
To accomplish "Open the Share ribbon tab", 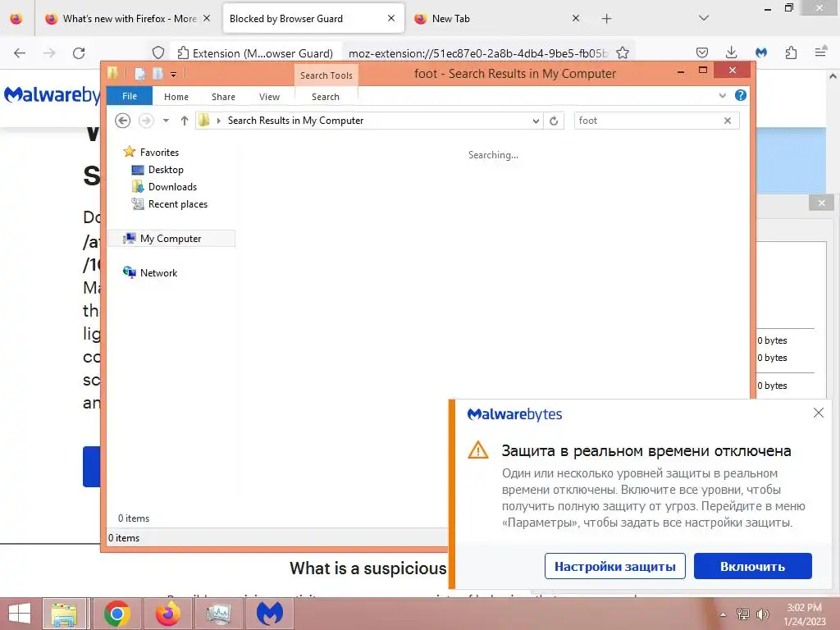I will 223,97.
